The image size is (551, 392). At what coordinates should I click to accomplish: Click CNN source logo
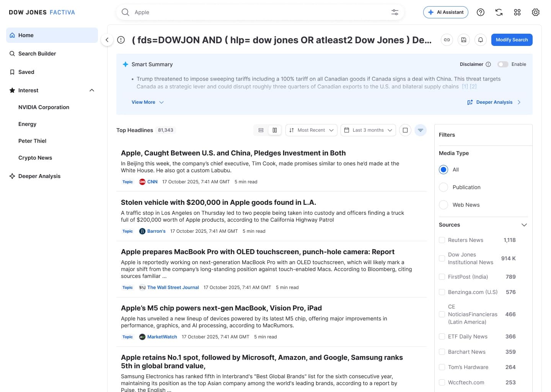(x=142, y=182)
